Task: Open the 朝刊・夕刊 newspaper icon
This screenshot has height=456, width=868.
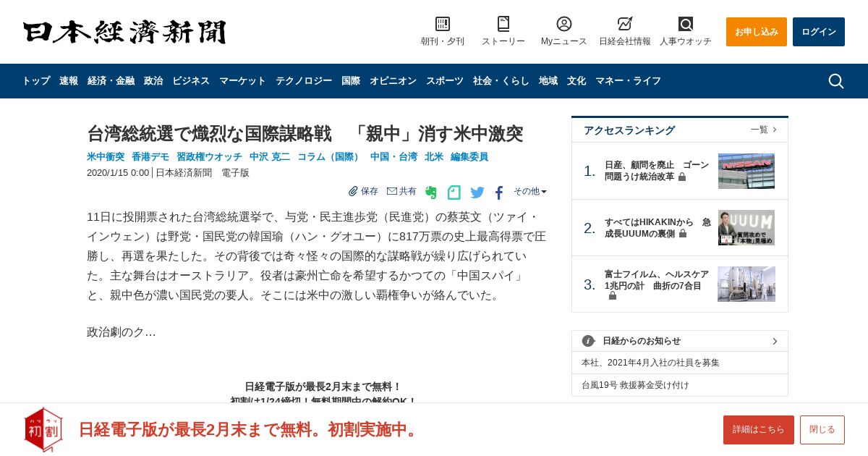Action: coord(443,24)
